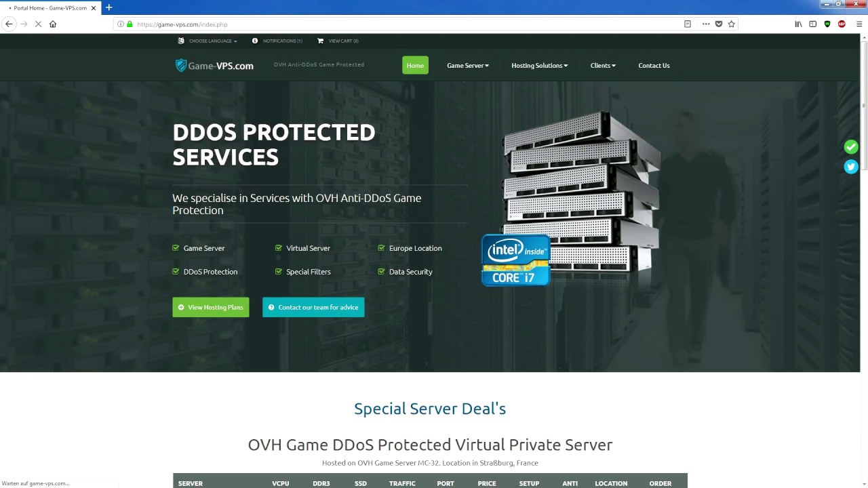Viewport: 868px width, 488px height.
Task: Click the LOCATION column header
Action: [x=611, y=483]
